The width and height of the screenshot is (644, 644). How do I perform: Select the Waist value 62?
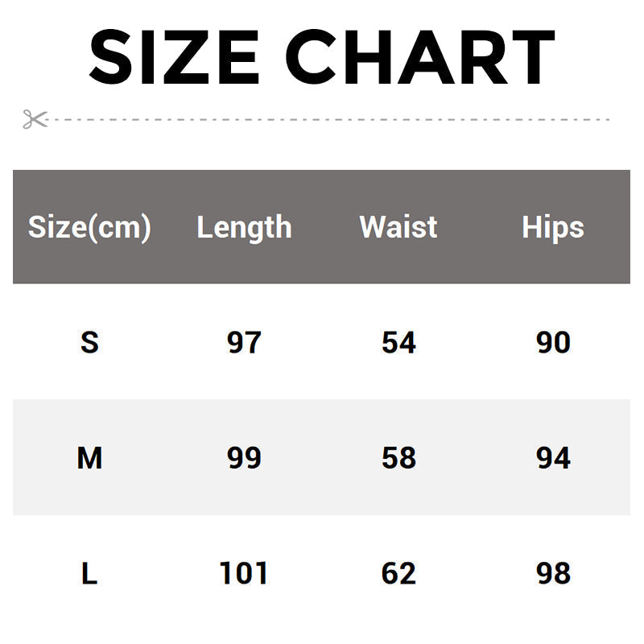tap(398, 573)
